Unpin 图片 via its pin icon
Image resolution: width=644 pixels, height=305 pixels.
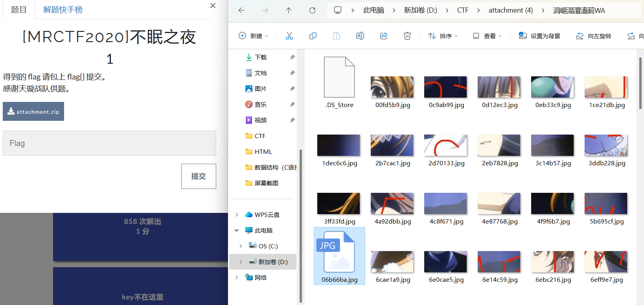tap(292, 89)
